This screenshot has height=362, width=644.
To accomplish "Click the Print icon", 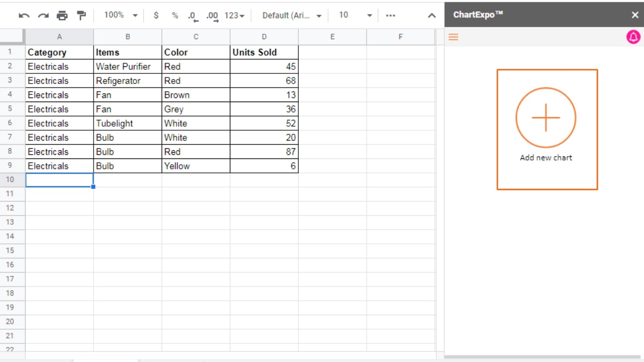I will [x=62, y=16].
